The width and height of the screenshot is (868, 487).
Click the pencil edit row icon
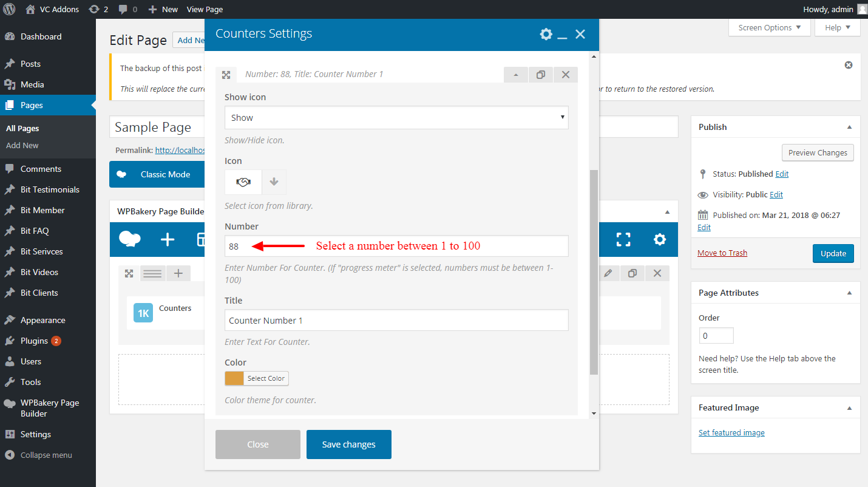click(x=608, y=273)
